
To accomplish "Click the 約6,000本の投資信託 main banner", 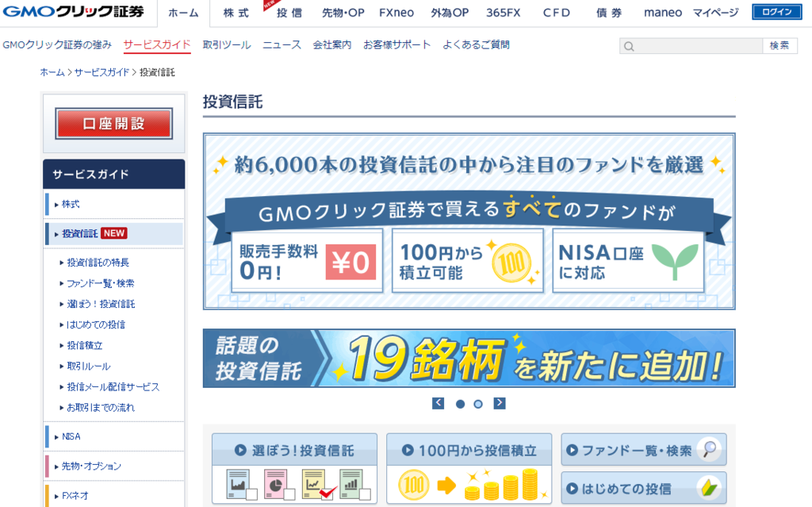I will tap(469, 221).
